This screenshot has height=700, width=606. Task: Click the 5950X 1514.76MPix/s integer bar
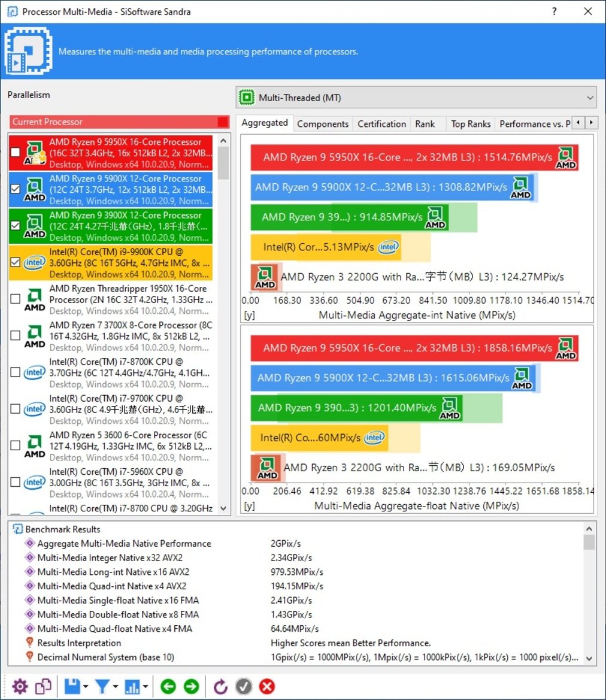(414, 157)
